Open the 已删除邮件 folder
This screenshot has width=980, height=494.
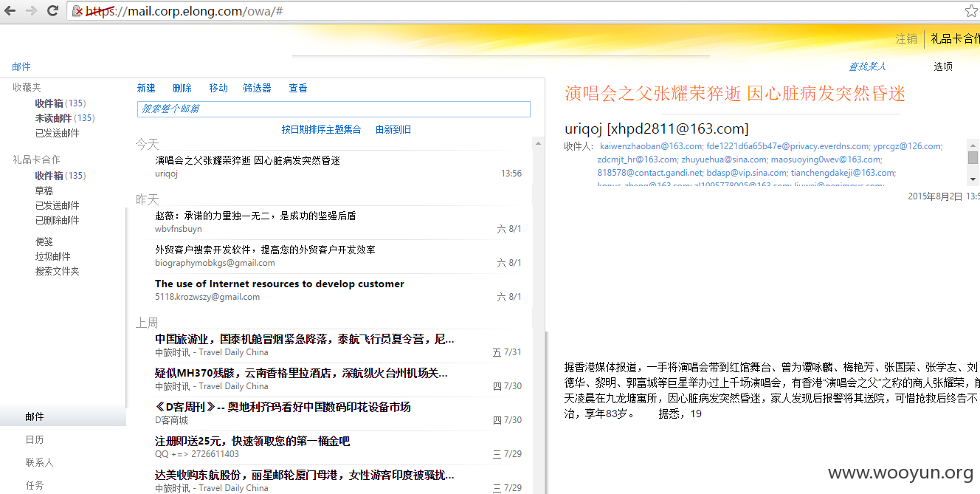[57, 220]
